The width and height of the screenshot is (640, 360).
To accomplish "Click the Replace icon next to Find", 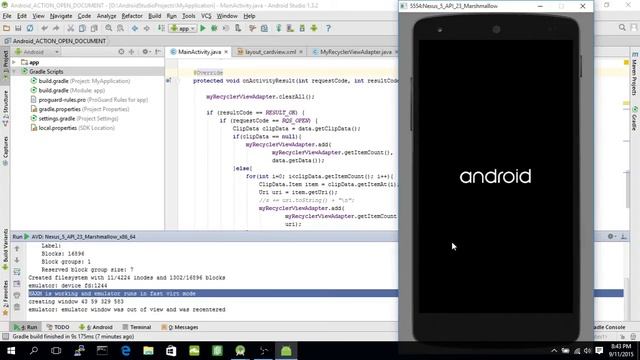I will (120, 28).
